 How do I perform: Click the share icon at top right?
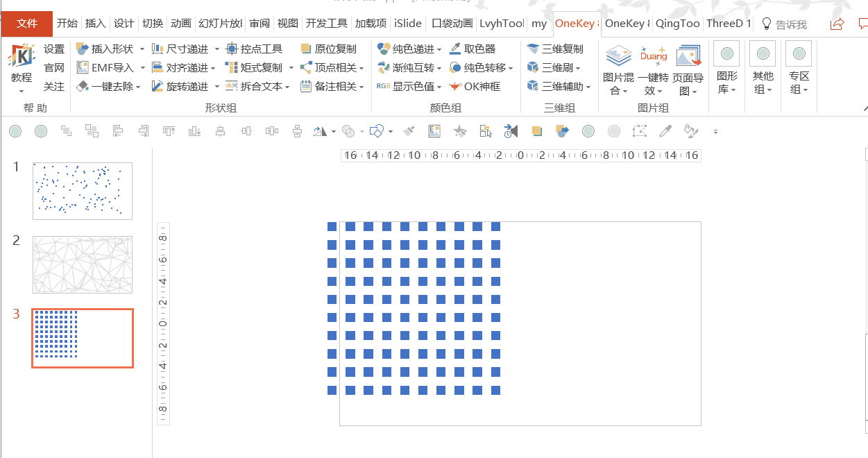(x=837, y=24)
